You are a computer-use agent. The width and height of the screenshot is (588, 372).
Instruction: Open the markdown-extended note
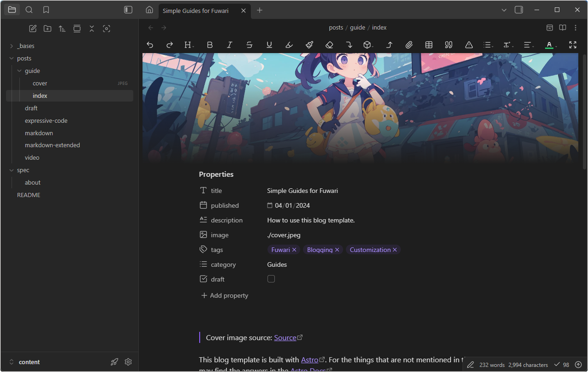[x=52, y=145]
